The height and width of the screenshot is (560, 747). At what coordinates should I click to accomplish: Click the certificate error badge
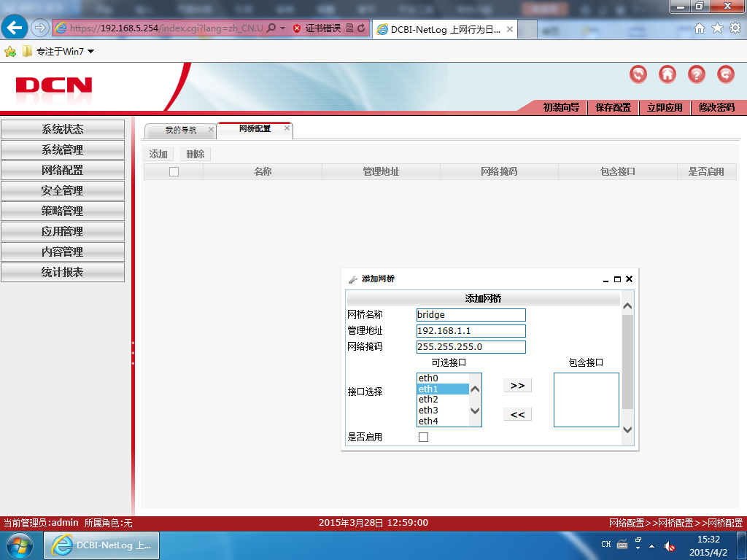coord(317,28)
